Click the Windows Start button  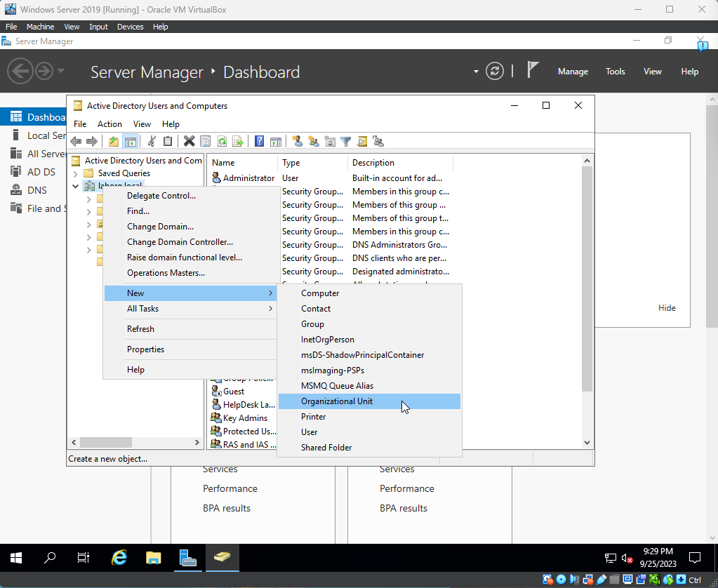pyautogui.click(x=16, y=557)
